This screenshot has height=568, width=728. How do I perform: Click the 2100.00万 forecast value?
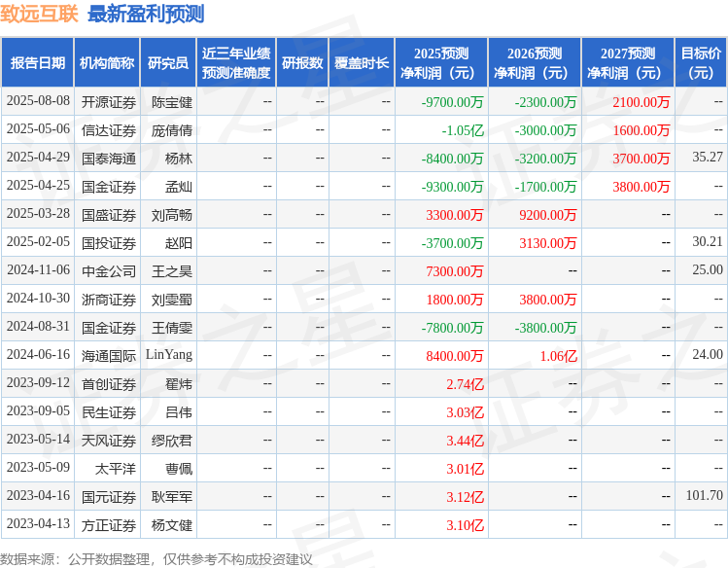coord(641,102)
